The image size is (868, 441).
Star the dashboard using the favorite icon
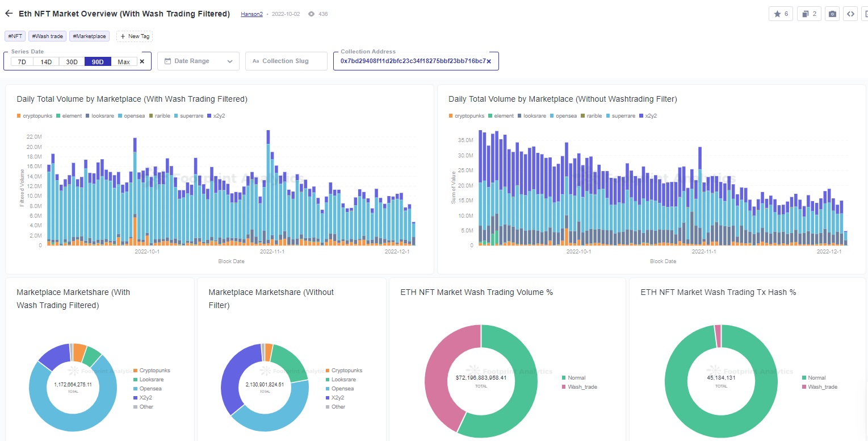tap(781, 13)
